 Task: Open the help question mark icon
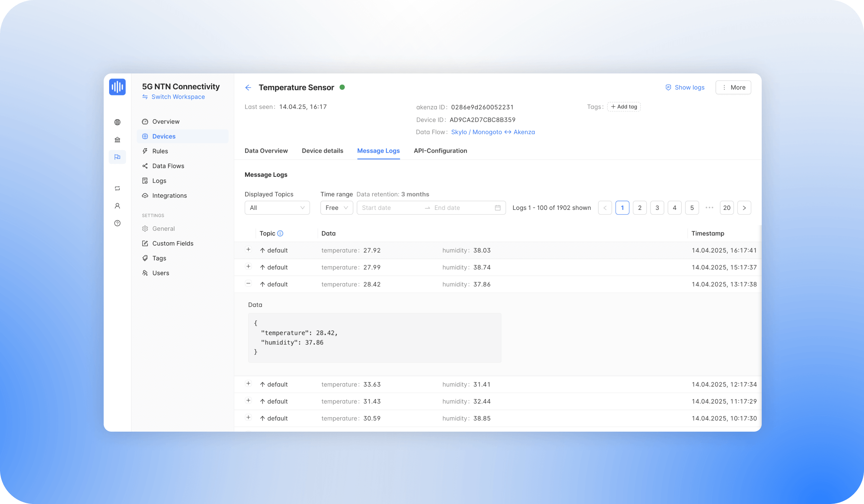click(117, 223)
